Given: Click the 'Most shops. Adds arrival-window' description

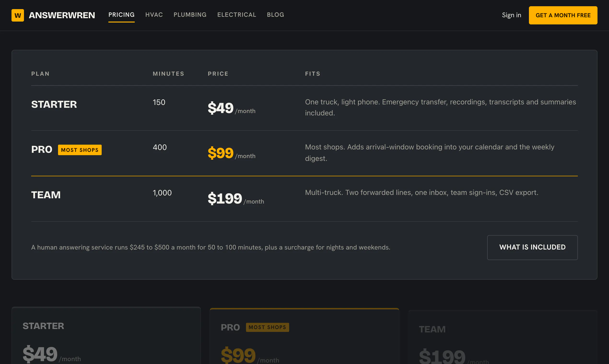Looking at the screenshot, I should pos(430,153).
